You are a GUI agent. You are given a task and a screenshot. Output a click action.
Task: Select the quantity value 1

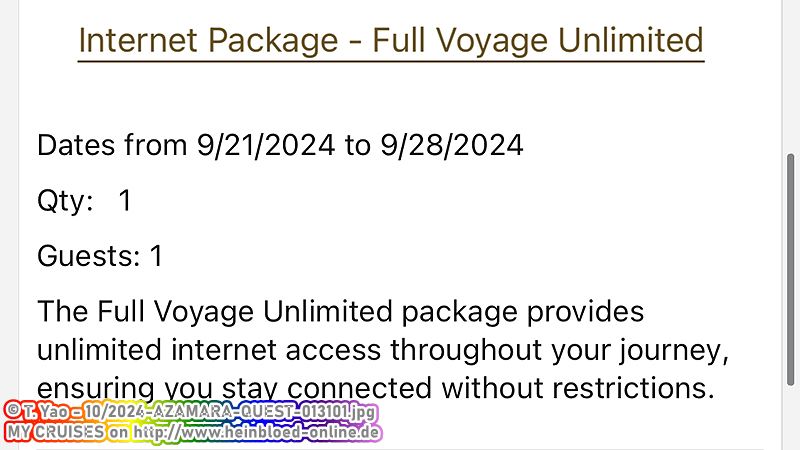pos(125,200)
